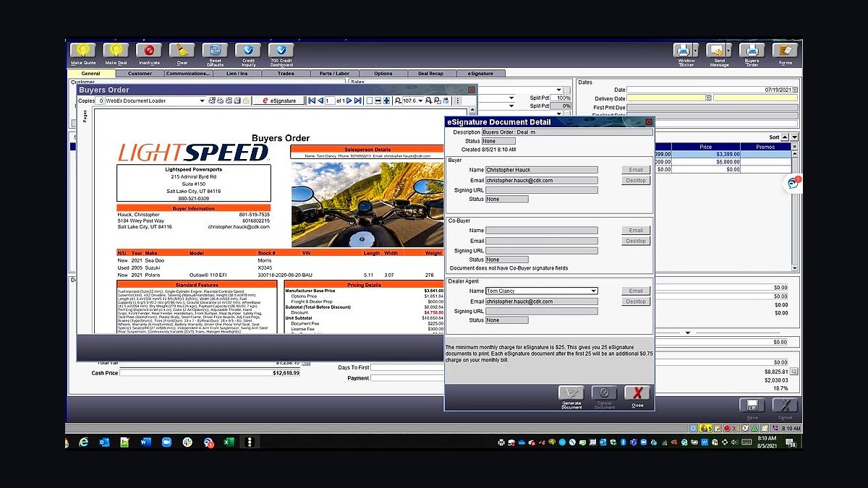The width and height of the screenshot is (868, 488).
Task: Open Excel from the taskbar
Action: 229,441
